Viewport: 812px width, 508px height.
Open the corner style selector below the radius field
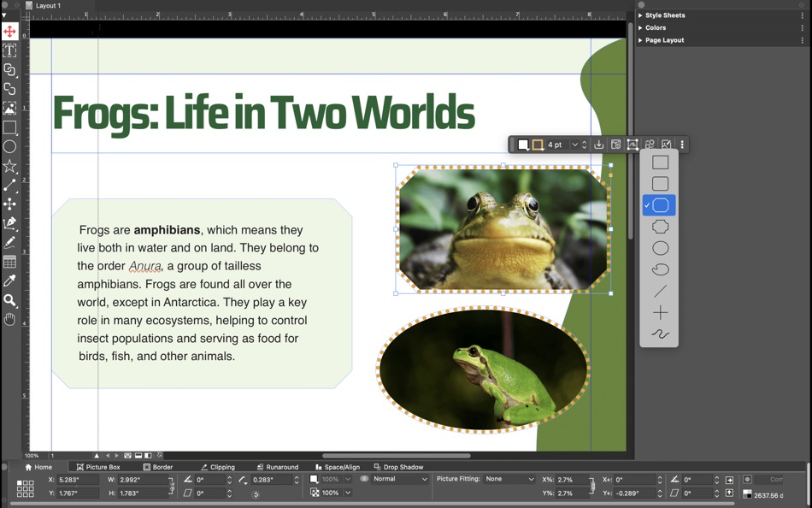256,494
